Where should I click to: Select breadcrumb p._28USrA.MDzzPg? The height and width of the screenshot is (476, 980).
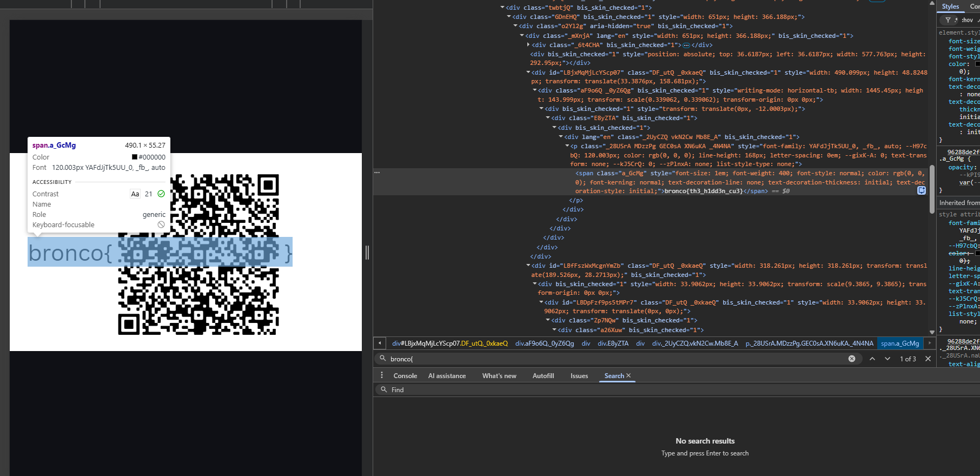click(x=809, y=343)
